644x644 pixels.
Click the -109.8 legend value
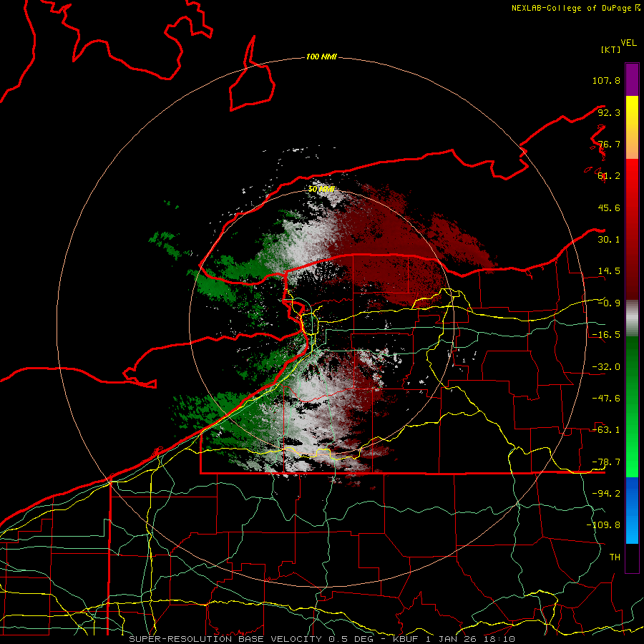(x=603, y=525)
